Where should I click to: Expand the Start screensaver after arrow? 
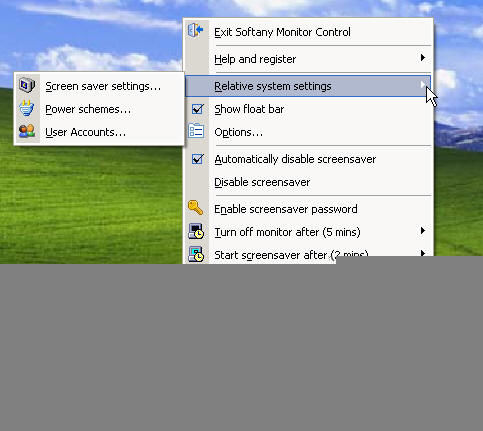point(423,253)
